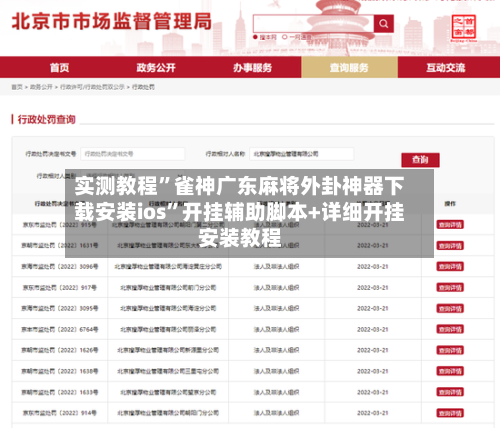Click the 法人及非法人组织 cell in 3096号 row
500x428 pixels.
pos(276,267)
